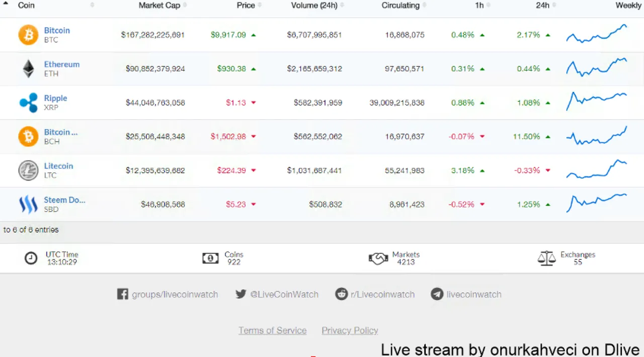Click Litecoin 1h change 3.18%
The image size is (644, 357).
463,170
